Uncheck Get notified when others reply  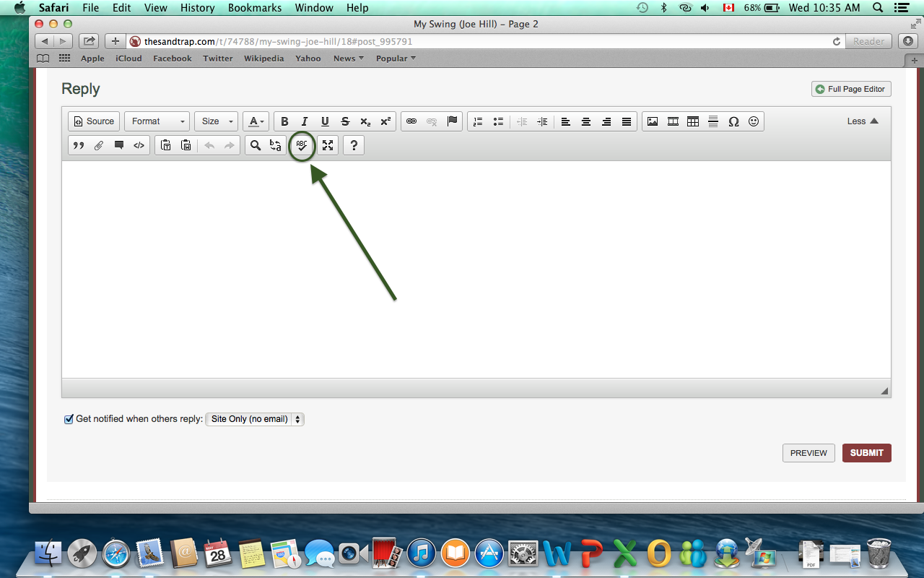[69, 419]
